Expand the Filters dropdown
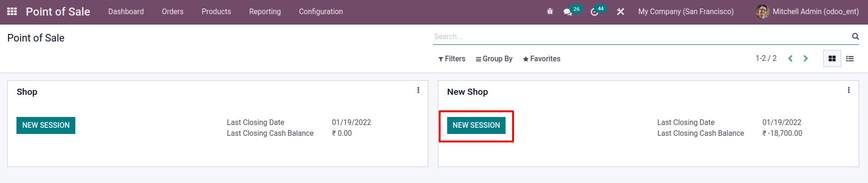This screenshot has height=183, width=868. [451, 59]
